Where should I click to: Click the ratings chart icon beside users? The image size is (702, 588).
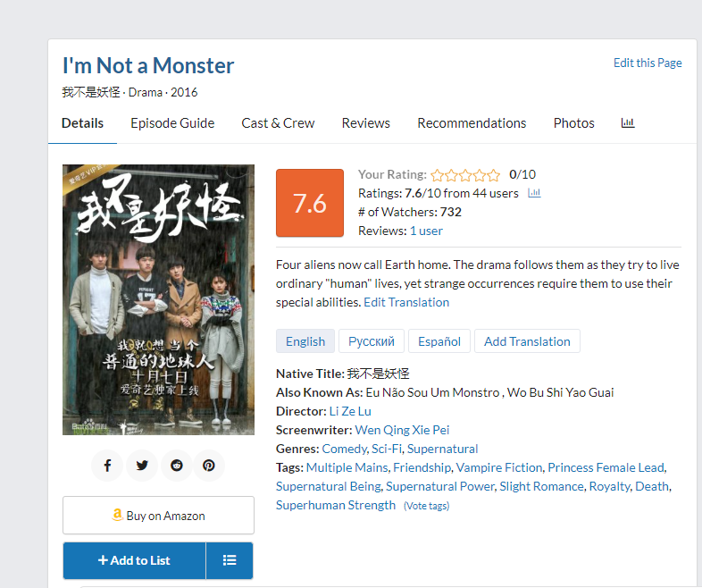534,193
